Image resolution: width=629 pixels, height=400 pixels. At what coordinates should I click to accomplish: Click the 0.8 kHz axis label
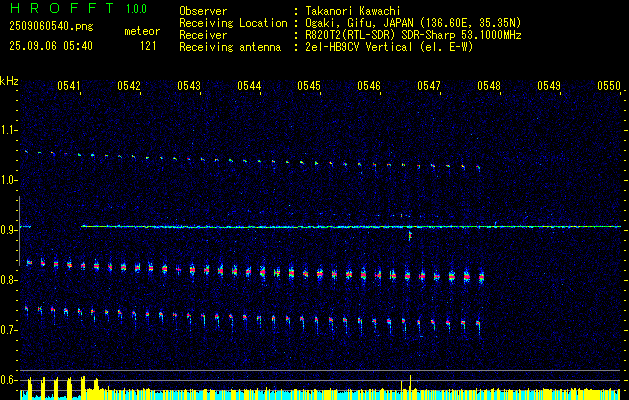9,280
